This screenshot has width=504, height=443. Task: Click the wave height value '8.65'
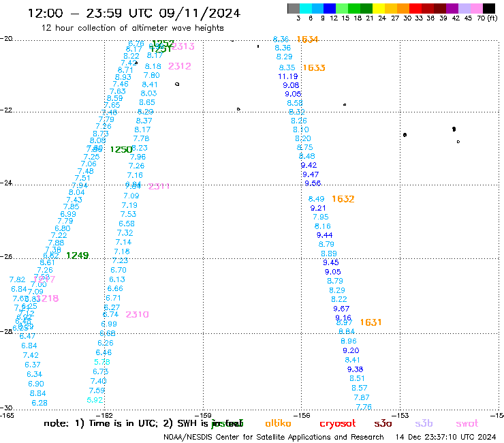click(147, 102)
